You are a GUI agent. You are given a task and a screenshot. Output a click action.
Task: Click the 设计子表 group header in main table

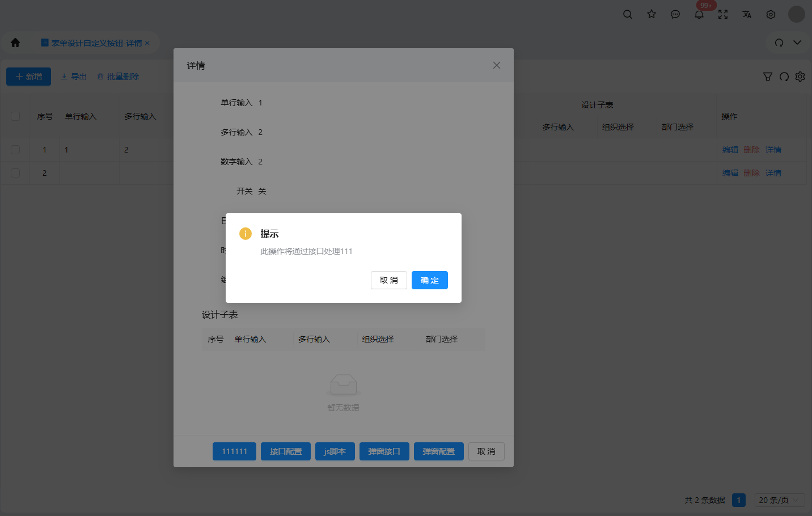pos(597,105)
